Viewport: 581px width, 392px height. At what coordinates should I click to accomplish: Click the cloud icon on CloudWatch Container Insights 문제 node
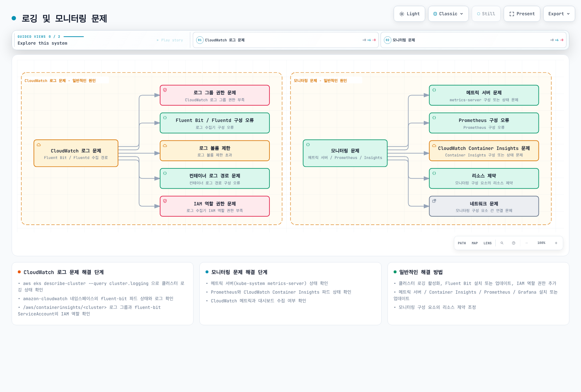[434, 146]
